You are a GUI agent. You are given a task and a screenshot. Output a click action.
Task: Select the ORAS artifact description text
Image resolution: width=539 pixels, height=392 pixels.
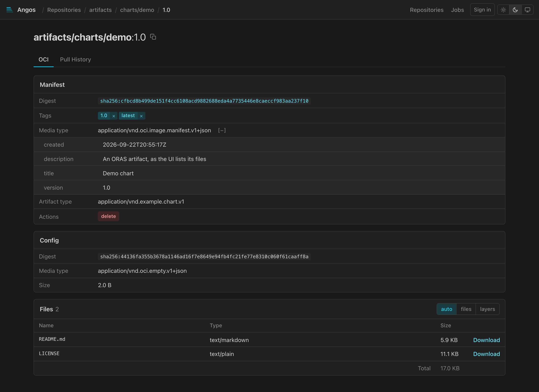154,159
